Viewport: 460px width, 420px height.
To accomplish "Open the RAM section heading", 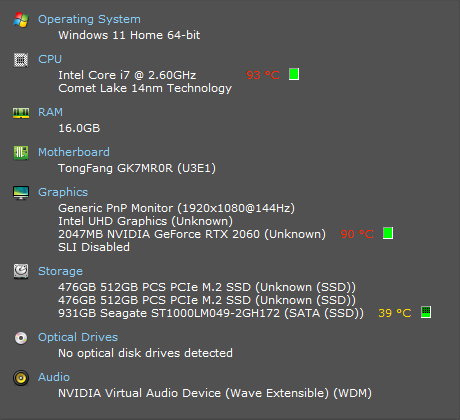I will 50,112.
